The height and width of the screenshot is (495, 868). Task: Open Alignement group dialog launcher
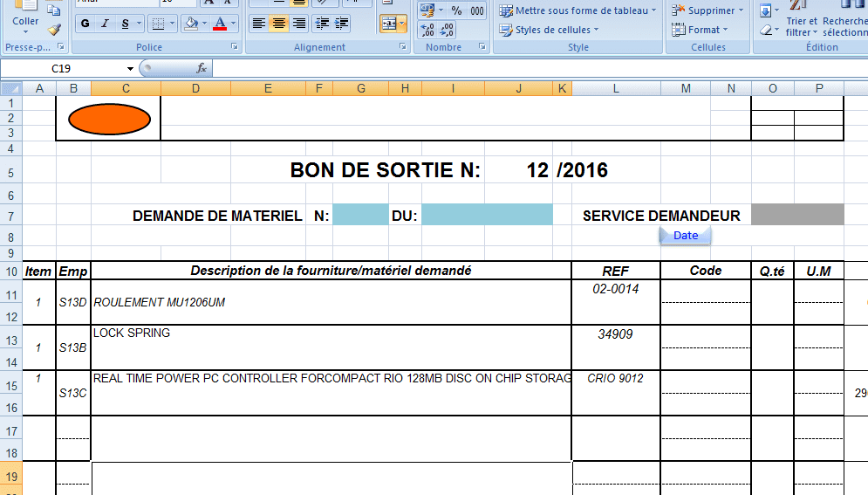click(402, 47)
